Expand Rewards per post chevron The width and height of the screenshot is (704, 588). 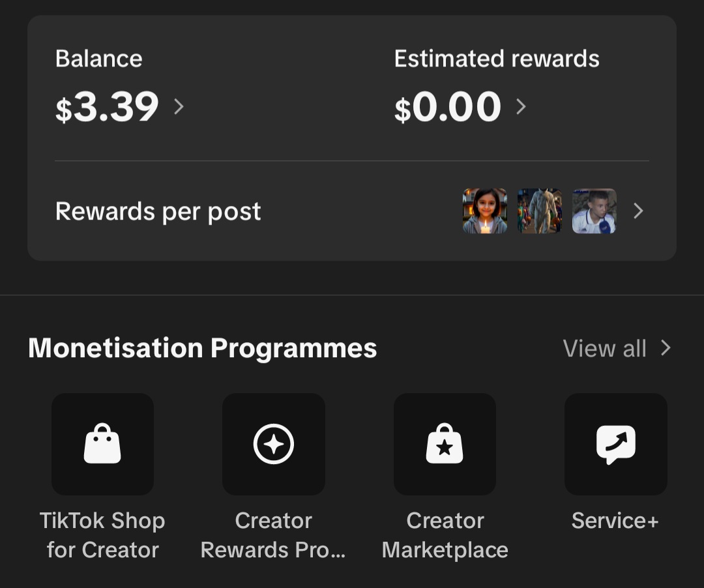[638, 211]
